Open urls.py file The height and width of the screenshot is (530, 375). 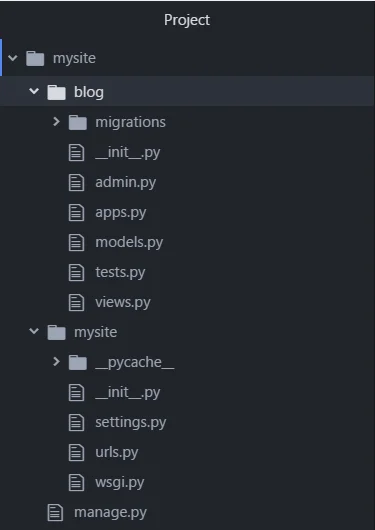coord(117,452)
